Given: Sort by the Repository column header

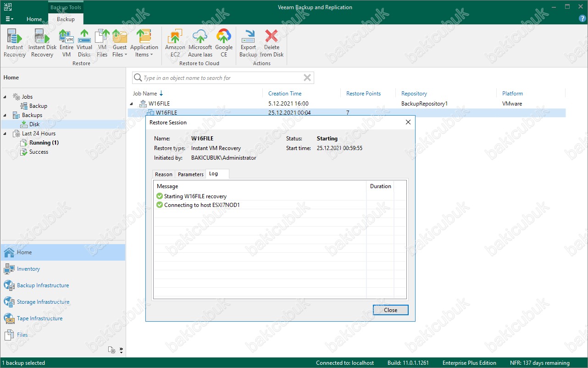Looking at the screenshot, I should (414, 94).
